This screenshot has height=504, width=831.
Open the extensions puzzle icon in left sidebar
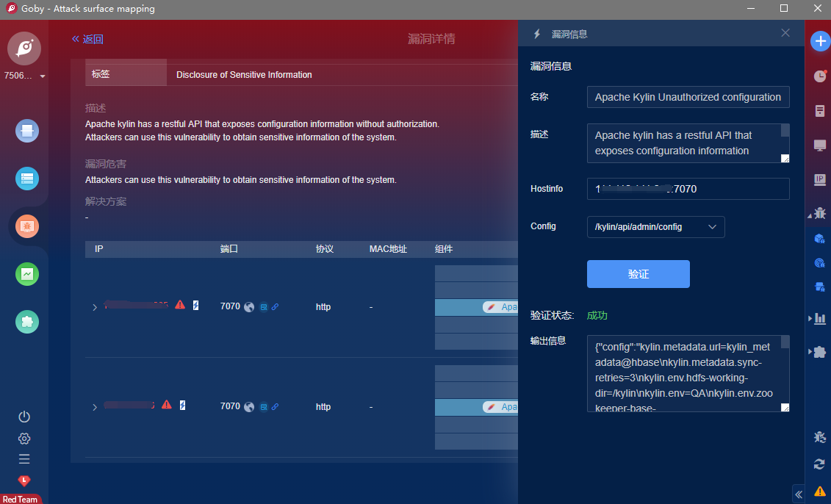(x=27, y=322)
